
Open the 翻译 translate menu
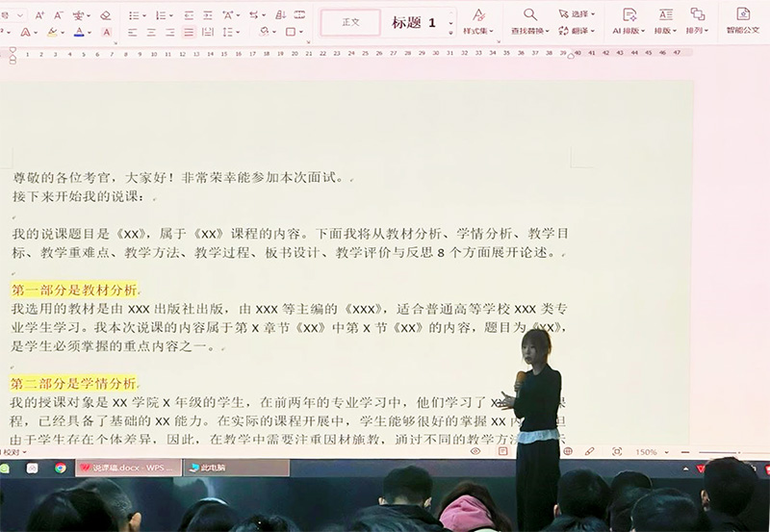(581, 31)
